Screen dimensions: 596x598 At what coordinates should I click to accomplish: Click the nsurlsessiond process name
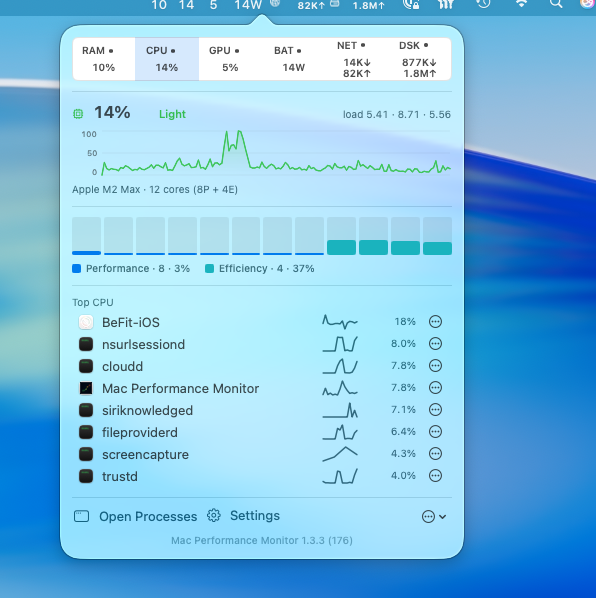pyautogui.click(x=143, y=344)
